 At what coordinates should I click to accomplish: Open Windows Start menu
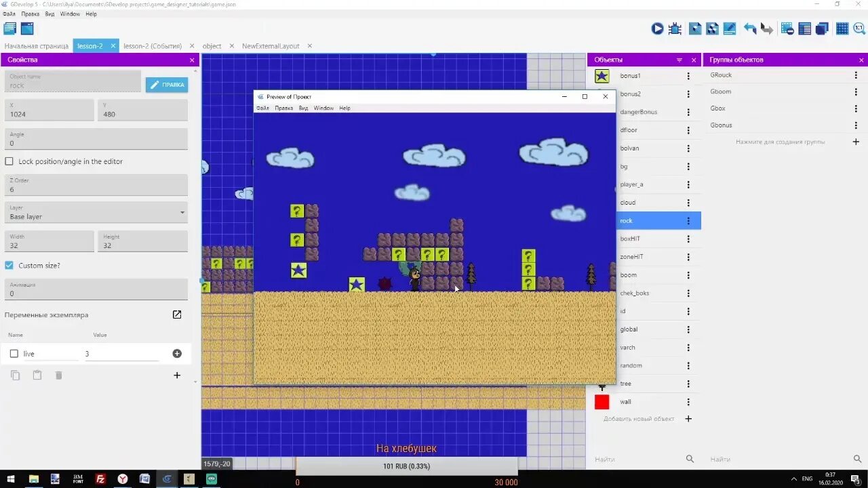[x=11, y=479]
